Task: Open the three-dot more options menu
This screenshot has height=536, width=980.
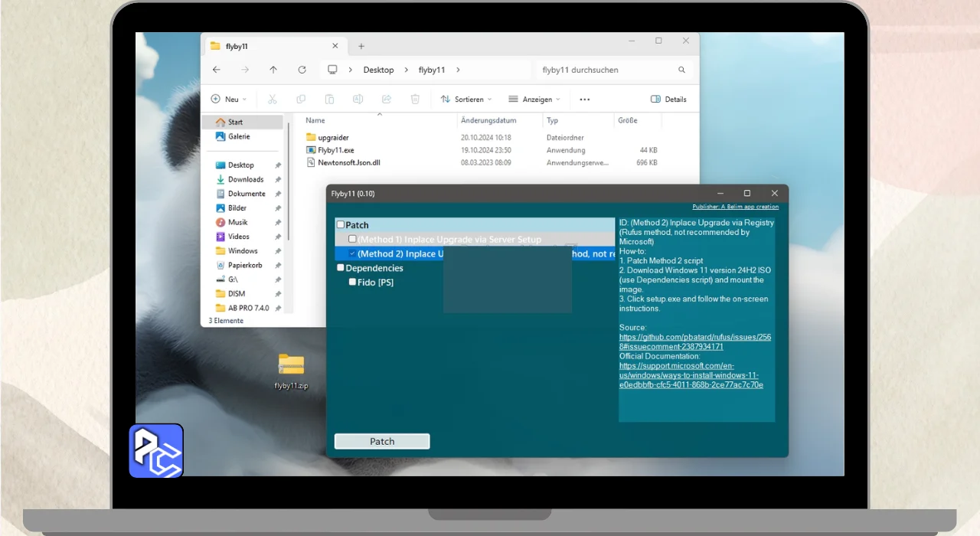Action: pyautogui.click(x=585, y=100)
